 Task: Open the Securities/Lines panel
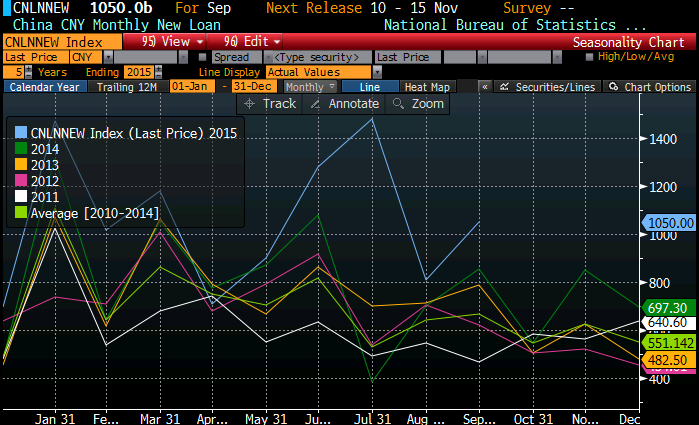[x=553, y=88]
